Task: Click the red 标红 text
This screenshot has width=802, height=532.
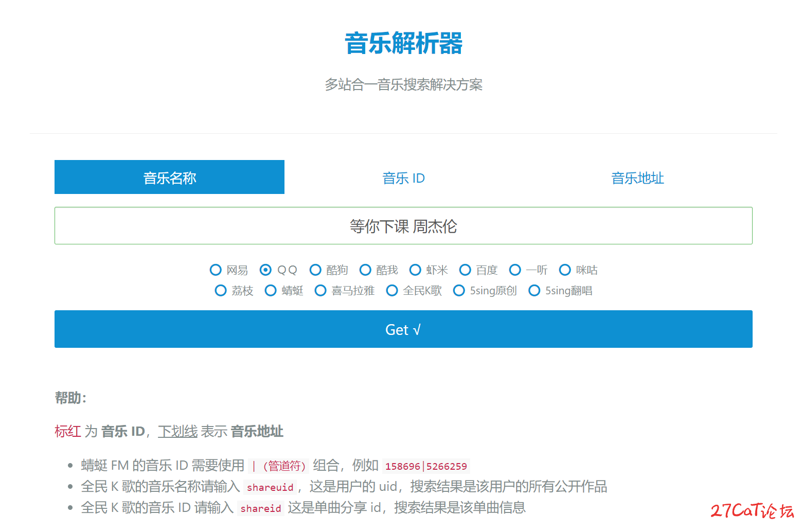Action: 68,431
